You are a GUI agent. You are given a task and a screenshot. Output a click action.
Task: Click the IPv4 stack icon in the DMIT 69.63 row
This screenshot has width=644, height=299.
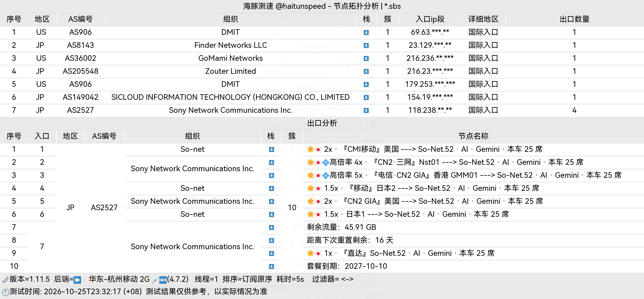pos(366,33)
